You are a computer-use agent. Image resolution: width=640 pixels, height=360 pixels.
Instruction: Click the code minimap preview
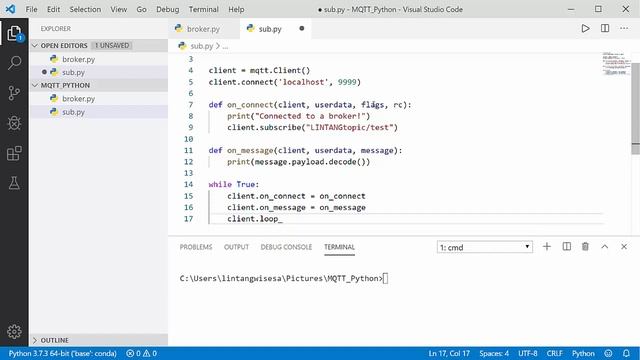pyautogui.click(x=616, y=64)
